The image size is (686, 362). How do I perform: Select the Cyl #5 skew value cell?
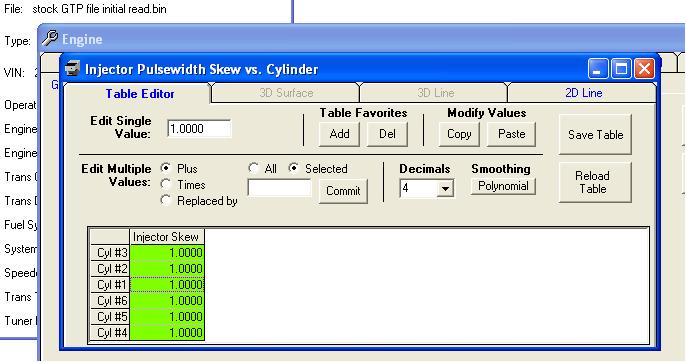click(x=167, y=316)
